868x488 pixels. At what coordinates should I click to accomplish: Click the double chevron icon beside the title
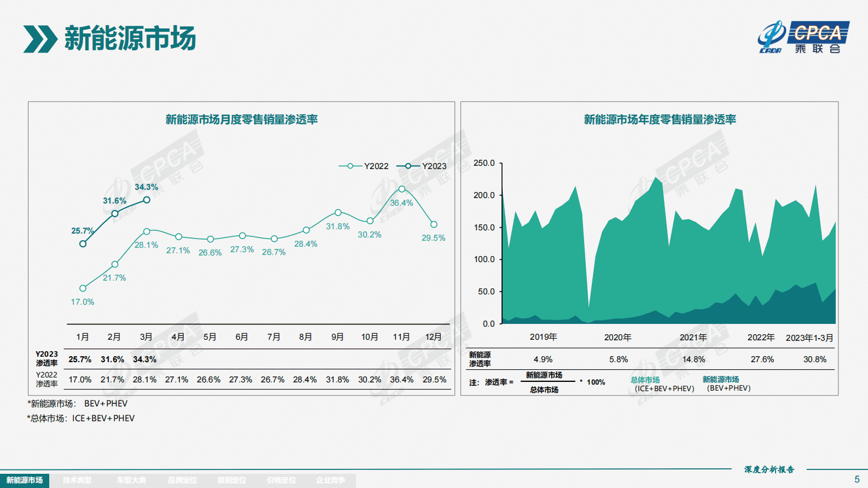pos(40,39)
